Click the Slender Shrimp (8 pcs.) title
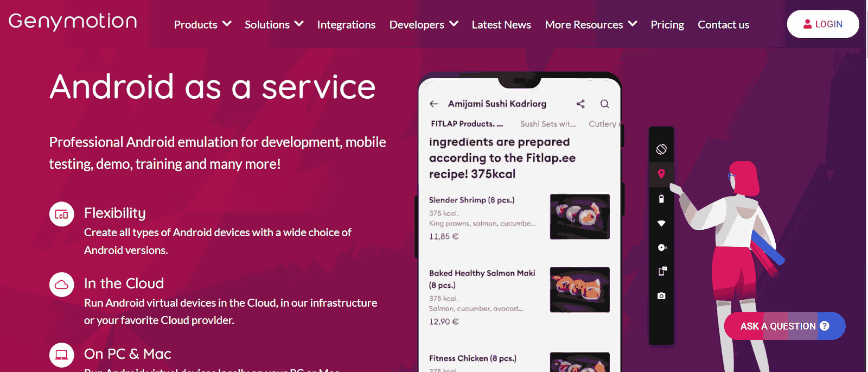The width and height of the screenshot is (868, 372). [472, 200]
